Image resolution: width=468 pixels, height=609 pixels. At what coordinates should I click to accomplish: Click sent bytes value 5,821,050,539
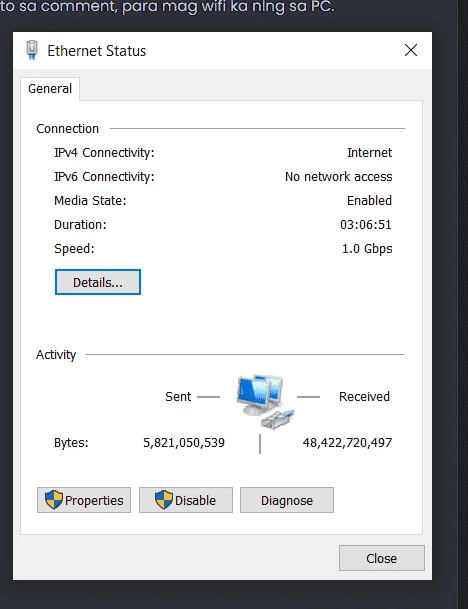pos(184,443)
